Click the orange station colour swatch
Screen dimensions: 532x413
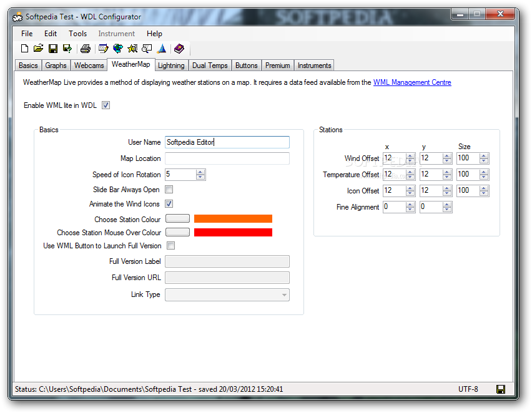coord(233,219)
